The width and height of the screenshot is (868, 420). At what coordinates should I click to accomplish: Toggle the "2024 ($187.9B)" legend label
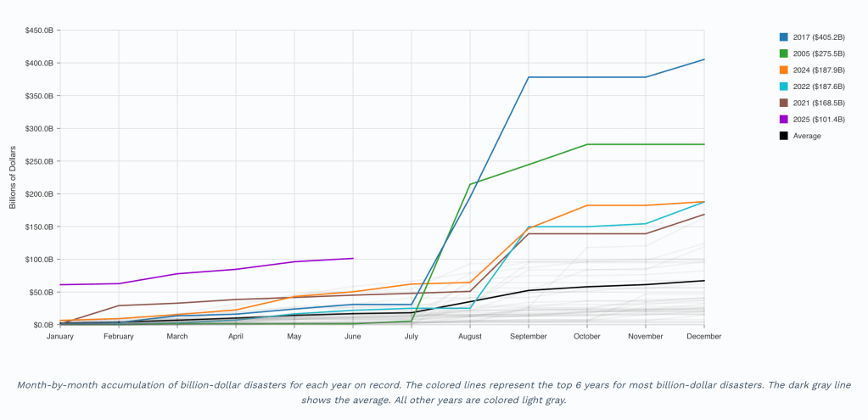(x=819, y=70)
